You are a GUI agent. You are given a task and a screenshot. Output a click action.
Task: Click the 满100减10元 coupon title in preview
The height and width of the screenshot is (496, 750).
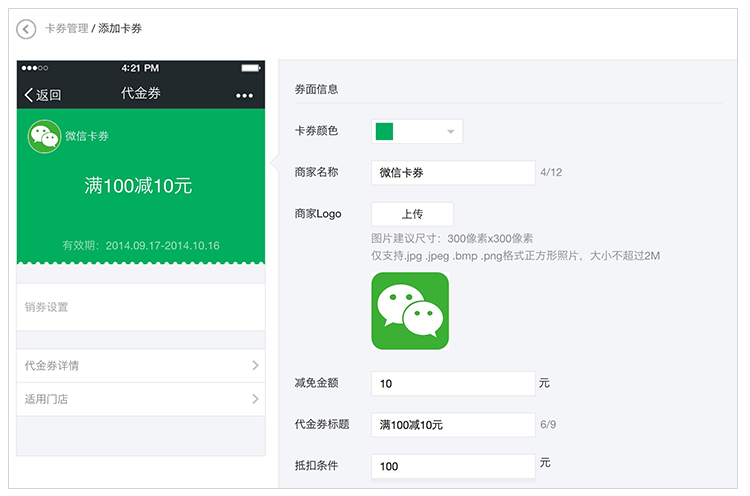pyautogui.click(x=138, y=186)
